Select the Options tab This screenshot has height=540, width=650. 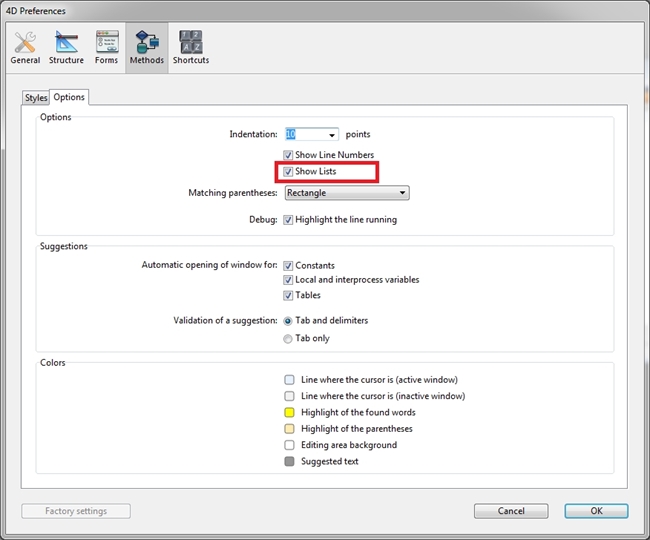(x=69, y=97)
